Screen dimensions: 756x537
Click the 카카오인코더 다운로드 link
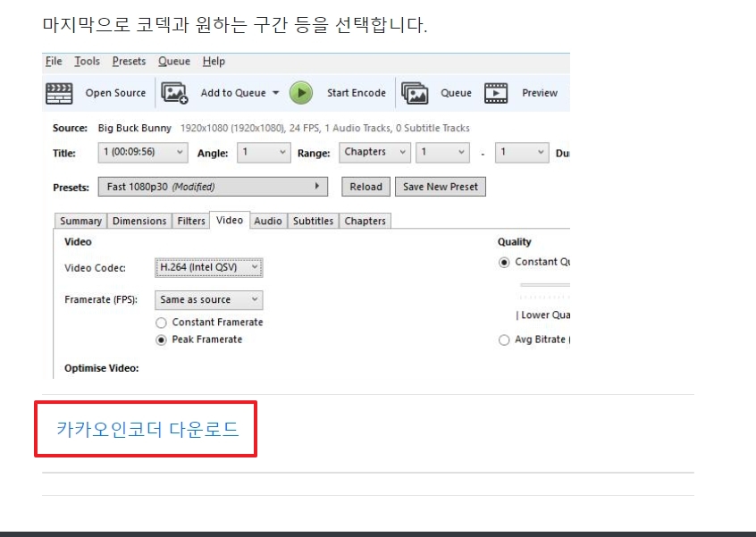147,429
